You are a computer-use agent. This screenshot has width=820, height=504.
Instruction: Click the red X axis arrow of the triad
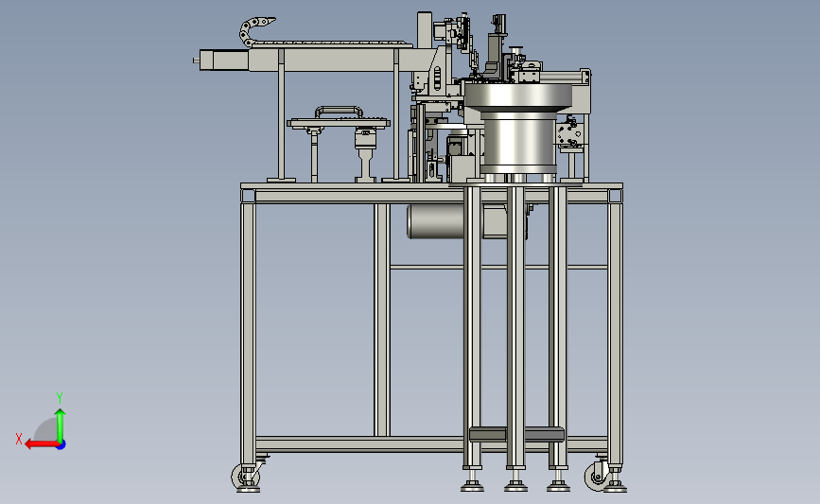[42, 444]
